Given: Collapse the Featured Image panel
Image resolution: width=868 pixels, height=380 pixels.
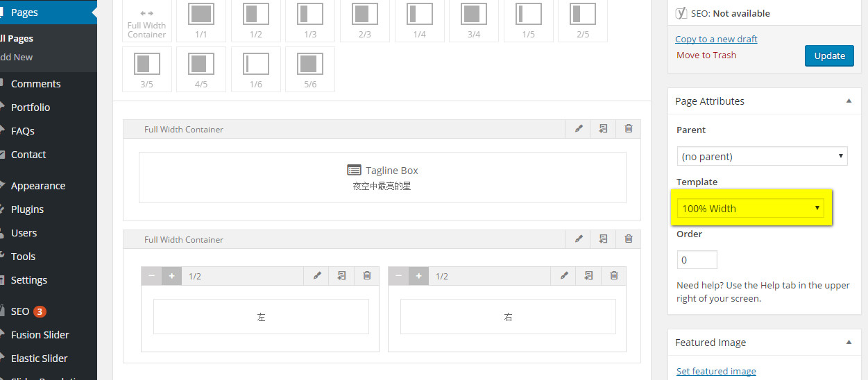Looking at the screenshot, I should point(848,343).
